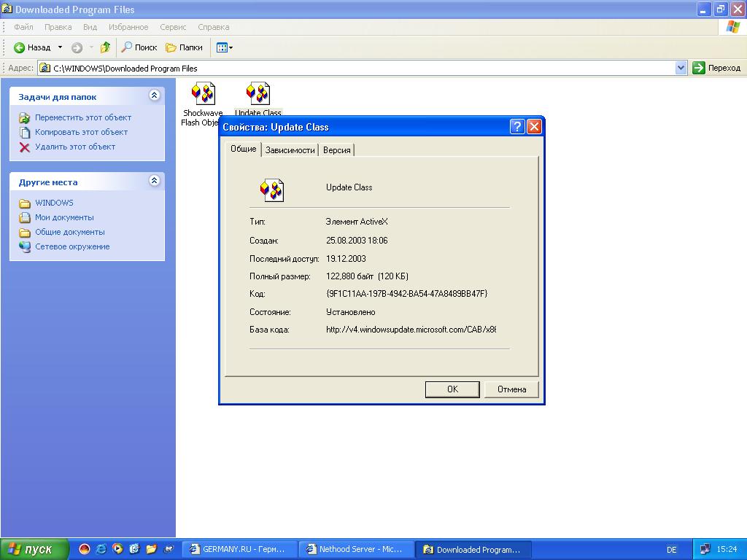Click the База кода URL text

pyautogui.click(x=411, y=330)
